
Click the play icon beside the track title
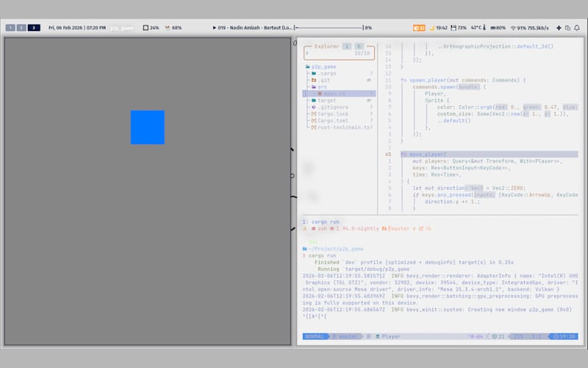[214, 28]
